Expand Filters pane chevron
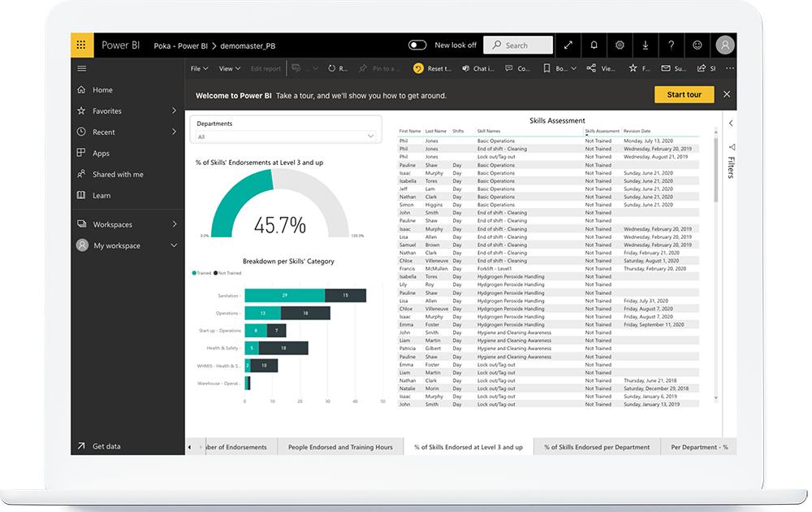The image size is (812, 512). coord(731,124)
